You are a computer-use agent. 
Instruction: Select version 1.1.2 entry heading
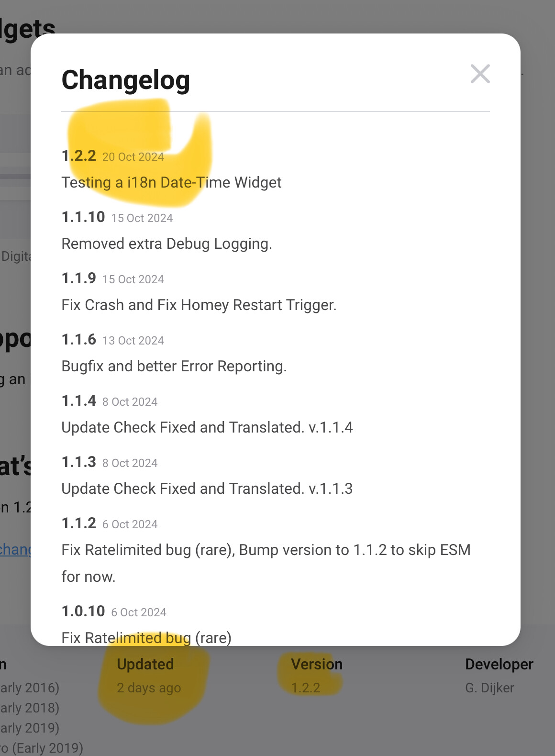[x=79, y=523]
